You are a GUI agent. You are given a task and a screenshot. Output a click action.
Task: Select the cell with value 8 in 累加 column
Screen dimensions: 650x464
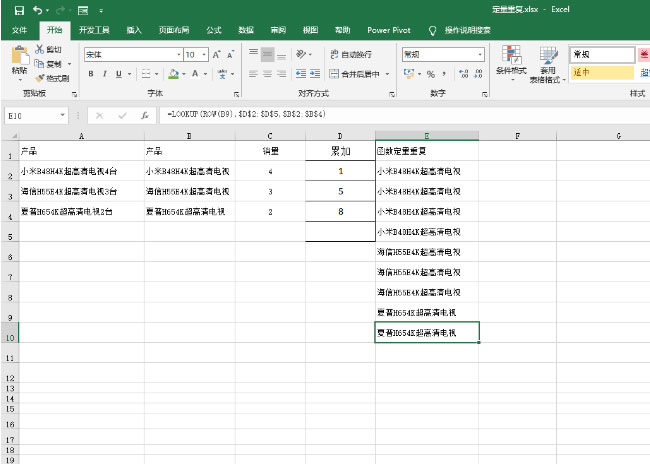340,211
